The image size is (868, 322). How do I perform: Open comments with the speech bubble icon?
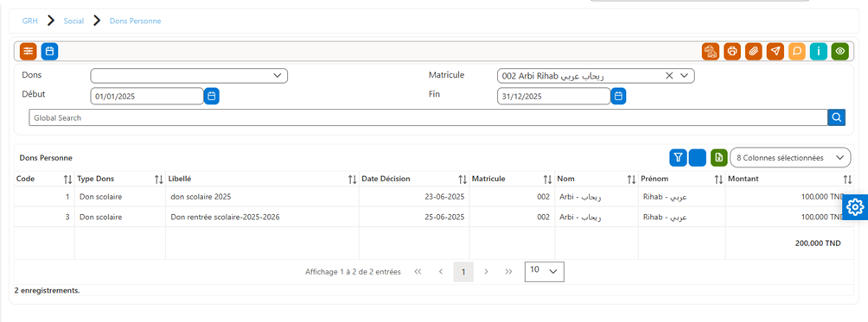(796, 52)
